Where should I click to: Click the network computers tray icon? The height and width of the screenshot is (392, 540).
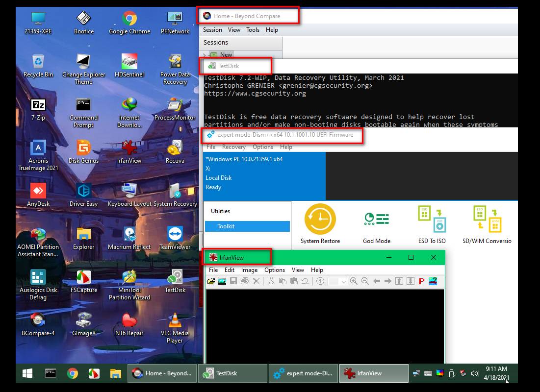(416, 373)
